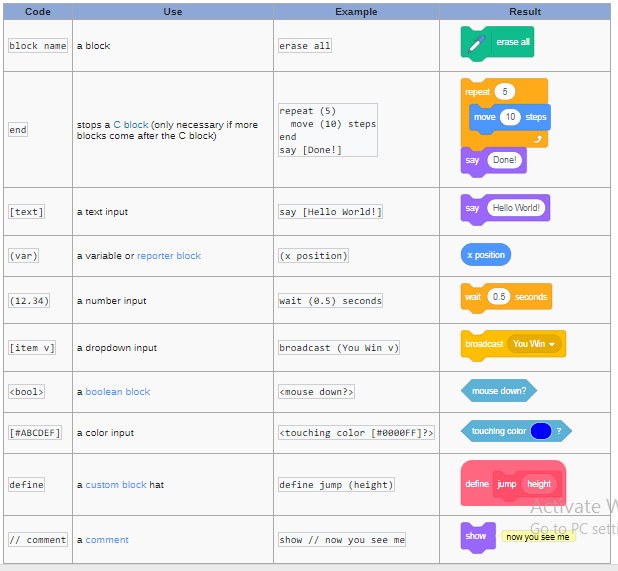Image resolution: width=618 pixels, height=571 pixels.
Task: Click the <bool> code cell
Action: (26, 392)
